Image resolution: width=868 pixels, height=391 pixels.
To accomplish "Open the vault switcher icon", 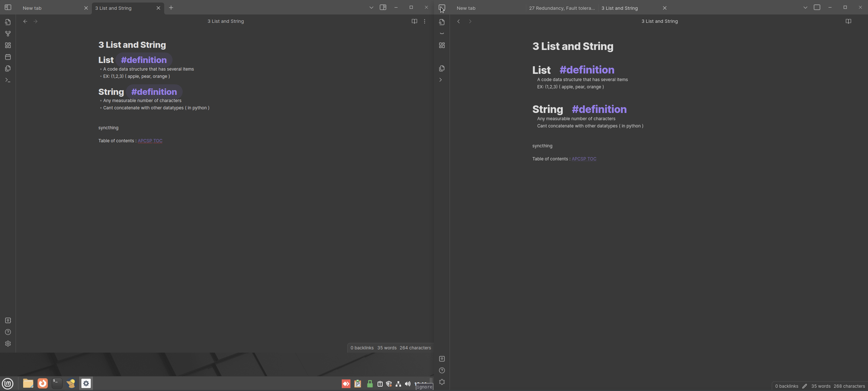I will (8, 320).
